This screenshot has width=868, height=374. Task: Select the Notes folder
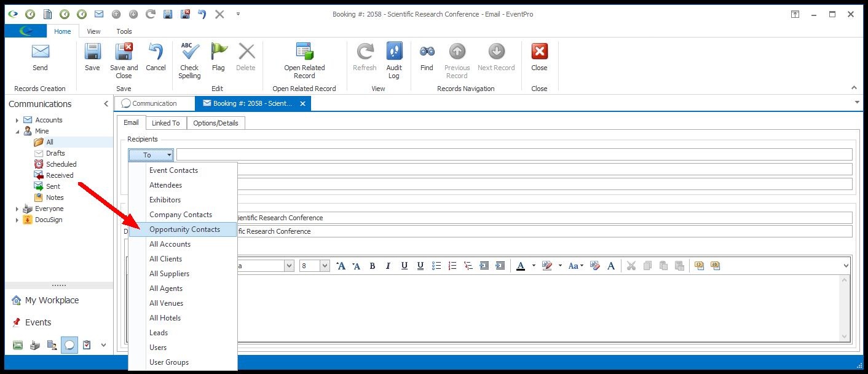pos(55,197)
